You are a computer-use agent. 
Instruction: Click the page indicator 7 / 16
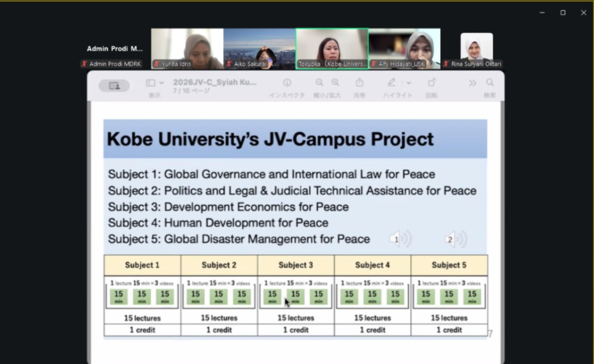coord(191,91)
